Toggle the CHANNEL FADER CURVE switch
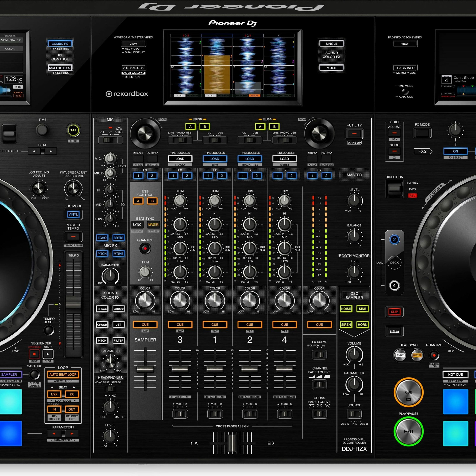This screenshot has height=476, width=476. 319,384
